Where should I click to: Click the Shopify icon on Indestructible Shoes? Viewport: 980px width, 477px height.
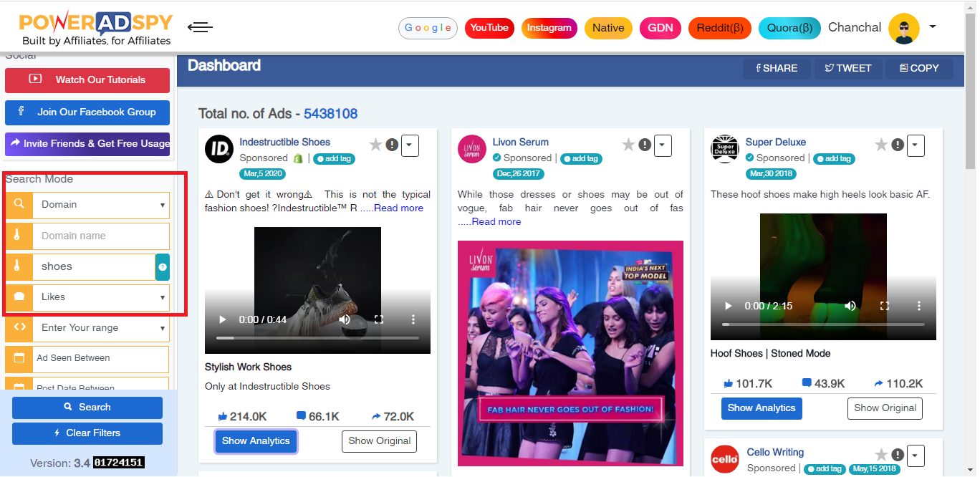click(298, 158)
